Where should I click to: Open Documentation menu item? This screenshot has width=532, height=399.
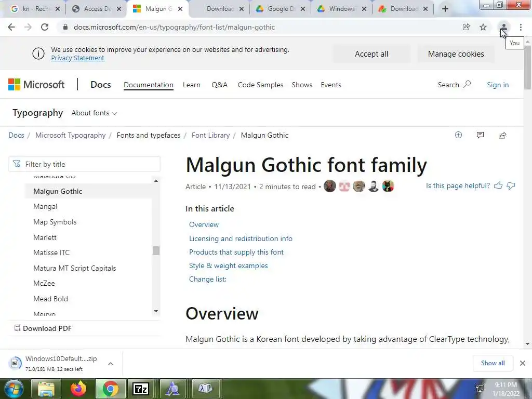(x=148, y=85)
